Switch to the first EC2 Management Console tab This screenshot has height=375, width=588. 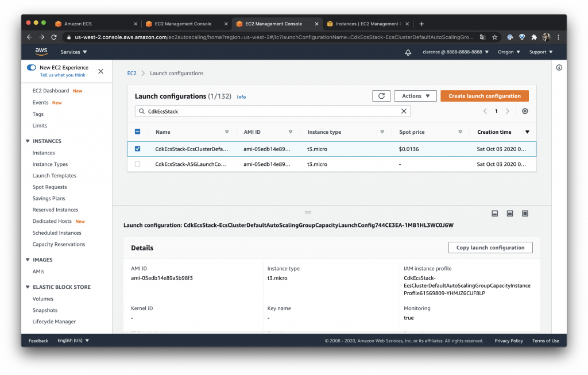click(x=185, y=24)
